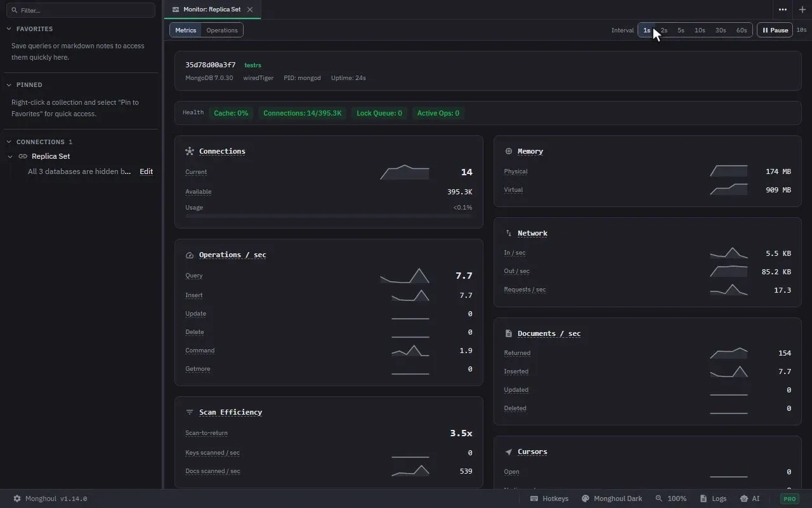Switch to the Operations tab
The image size is (812, 508).
[222, 30]
